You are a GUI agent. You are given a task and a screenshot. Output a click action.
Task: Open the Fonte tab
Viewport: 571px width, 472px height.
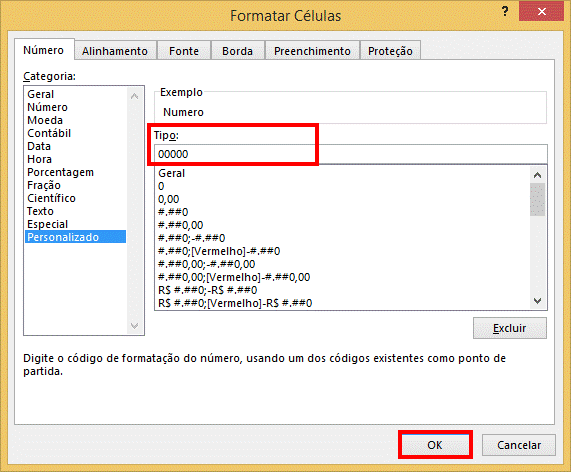(x=184, y=51)
